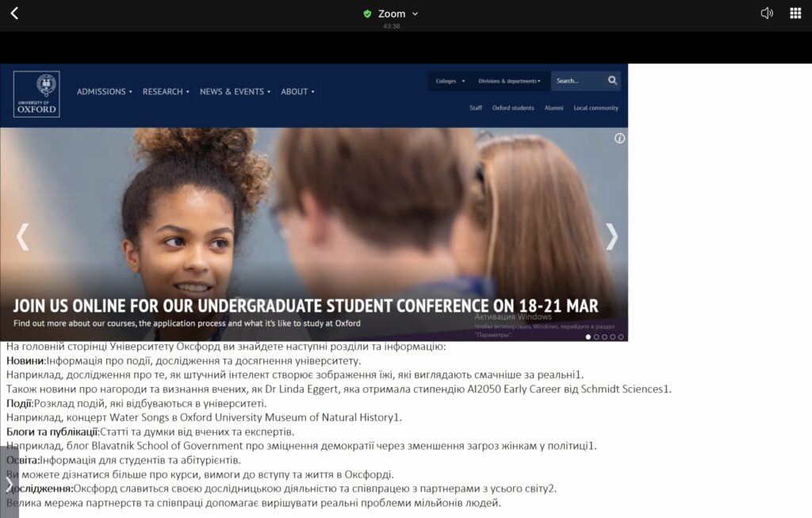Screen dimensions: 812x518
Task: Click the bold 'Дослідження:' heading
Action: (40, 489)
